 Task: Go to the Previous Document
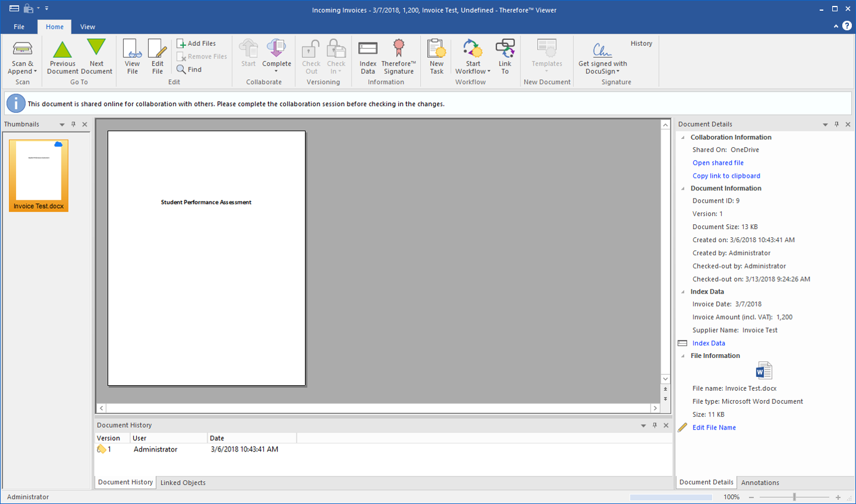pos(62,50)
